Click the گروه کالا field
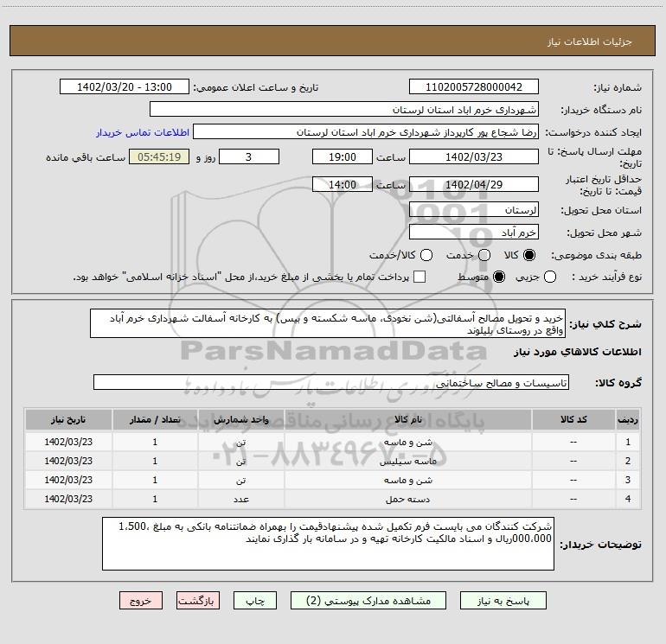The height and width of the screenshot is (644, 666). pyautogui.click(x=331, y=382)
